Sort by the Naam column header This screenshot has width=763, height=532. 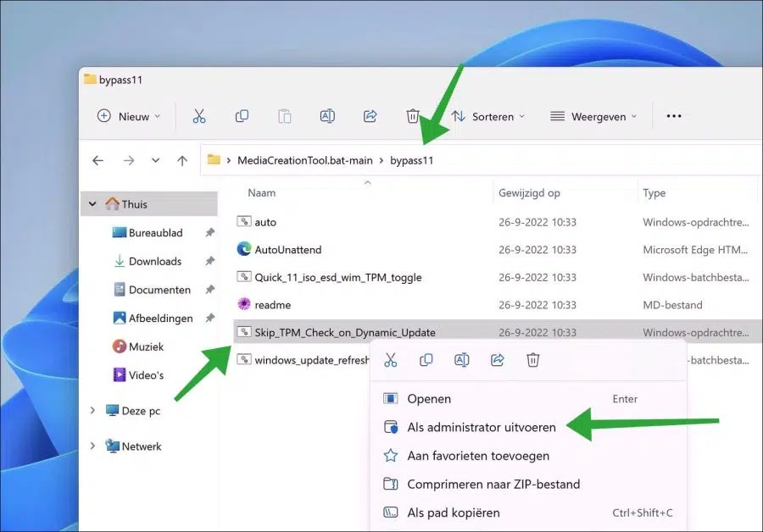pyautogui.click(x=262, y=193)
